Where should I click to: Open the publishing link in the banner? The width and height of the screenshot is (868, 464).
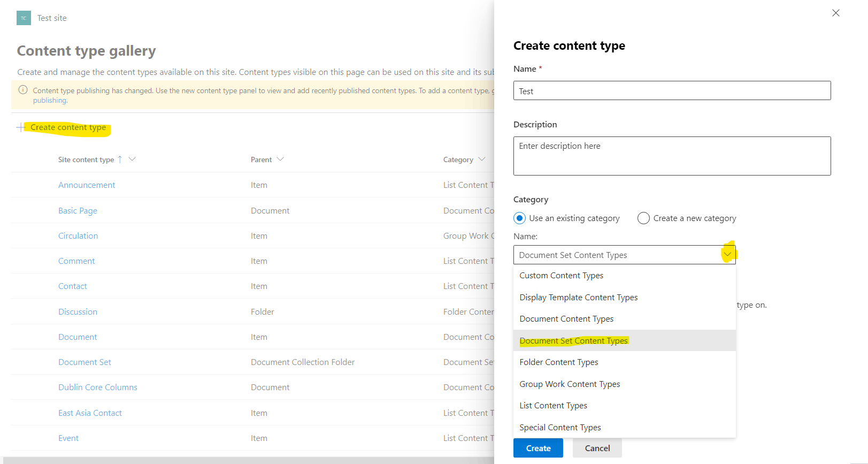click(50, 101)
